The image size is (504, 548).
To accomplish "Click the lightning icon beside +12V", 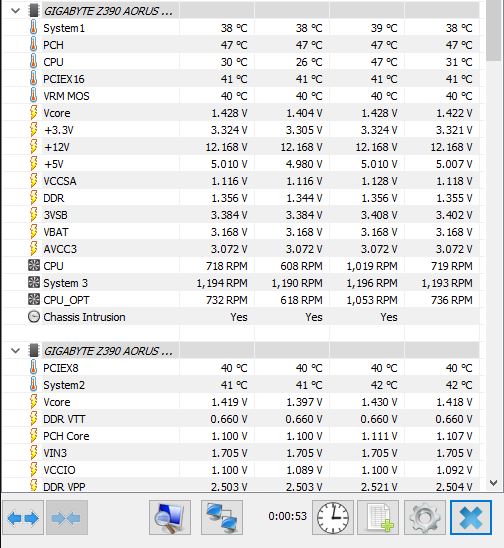I will [34, 147].
